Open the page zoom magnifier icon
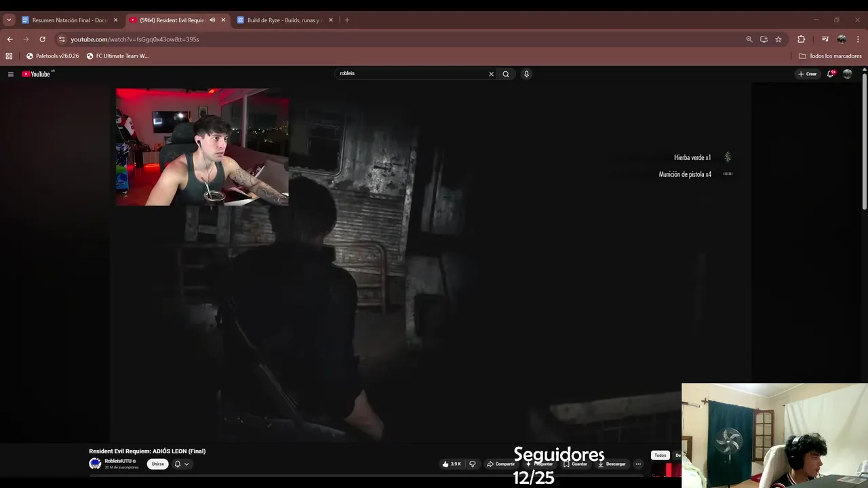This screenshot has height=488, width=868. coord(749,39)
